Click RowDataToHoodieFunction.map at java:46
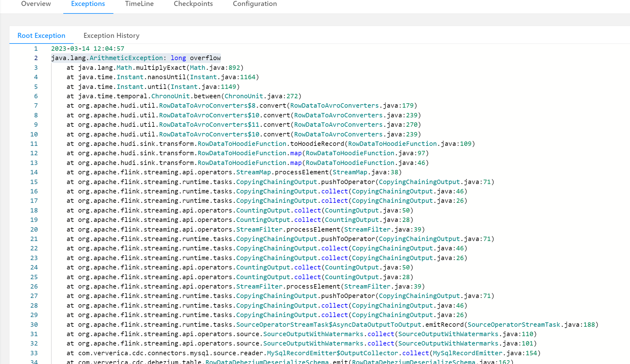 pos(247,163)
